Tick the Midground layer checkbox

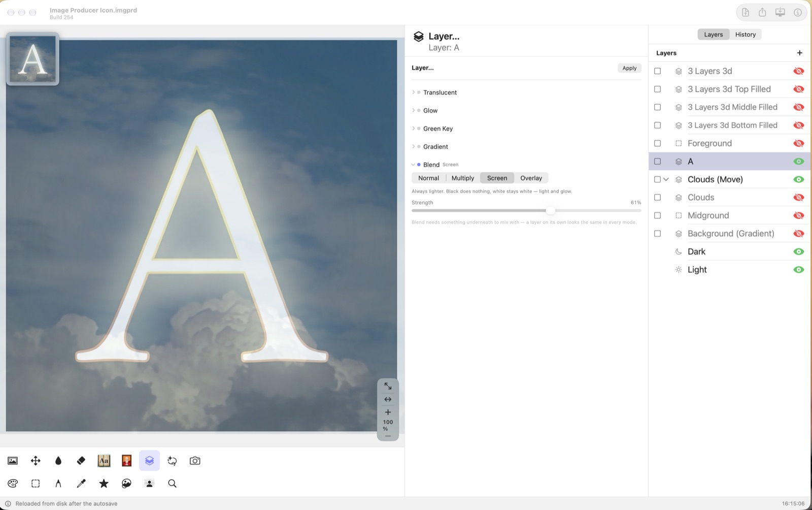pyautogui.click(x=657, y=215)
